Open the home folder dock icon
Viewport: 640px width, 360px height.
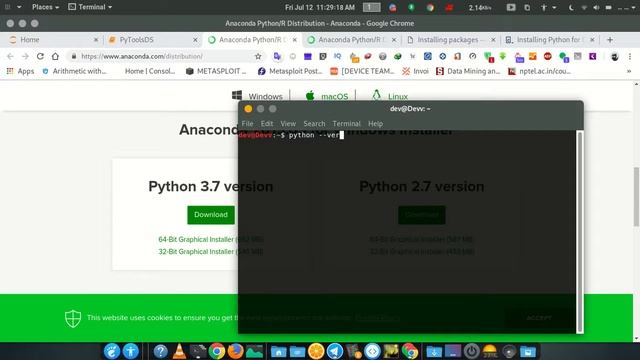pos(278,351)
